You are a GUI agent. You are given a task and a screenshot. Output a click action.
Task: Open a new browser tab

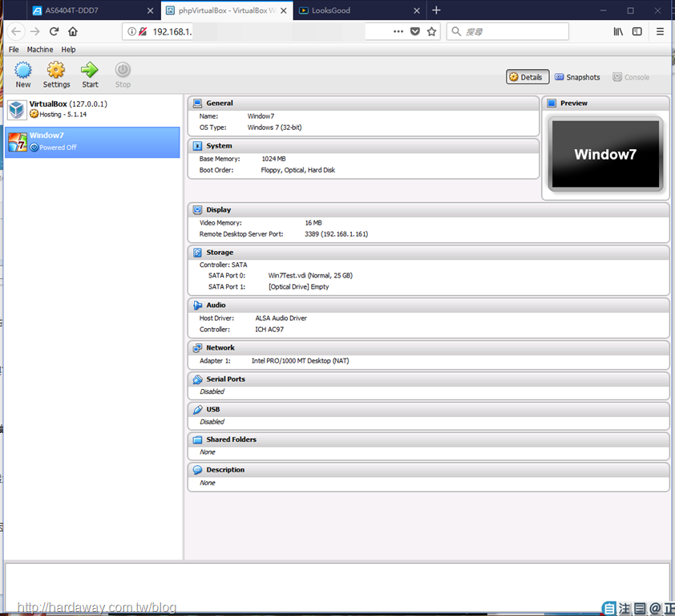click(436, 10)
